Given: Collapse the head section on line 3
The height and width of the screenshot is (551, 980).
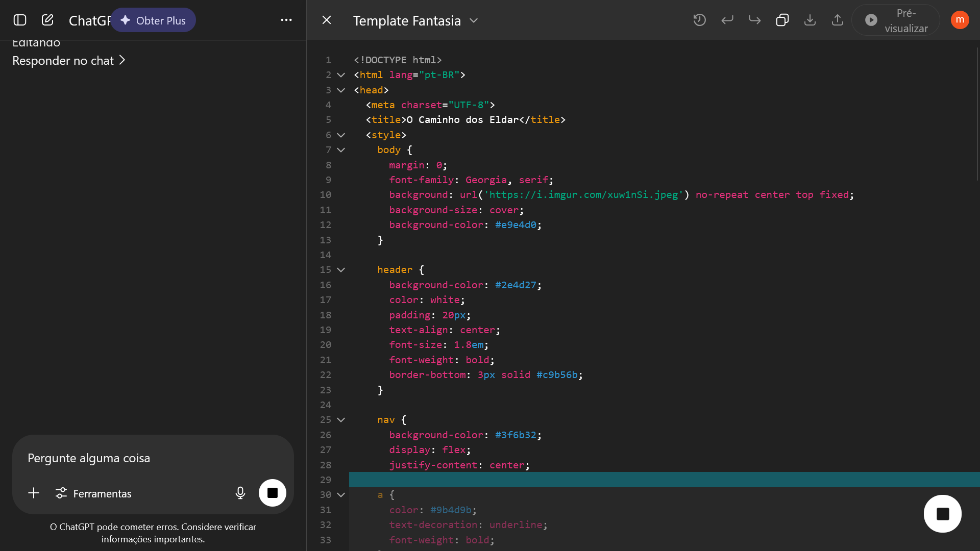Looking at the screenshot, I should pos(341,90).
